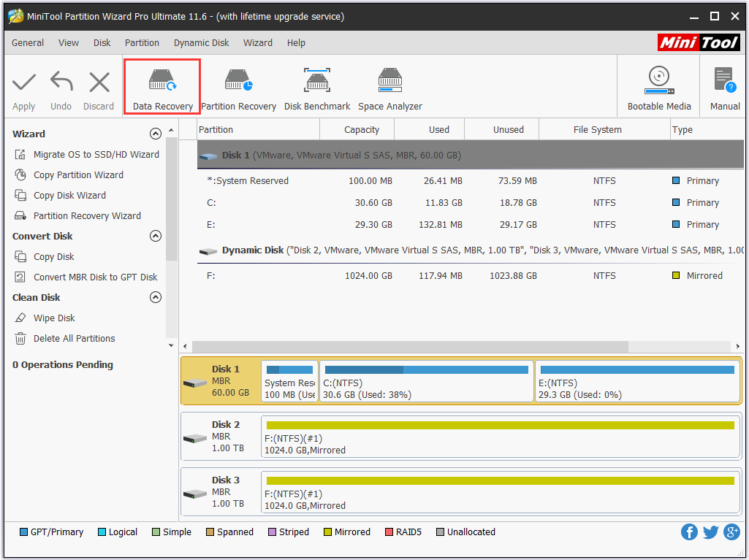This screenshot has height=560, width=749.
Task: Click Delete All Partitions trash icon
Action: point(20,339)
